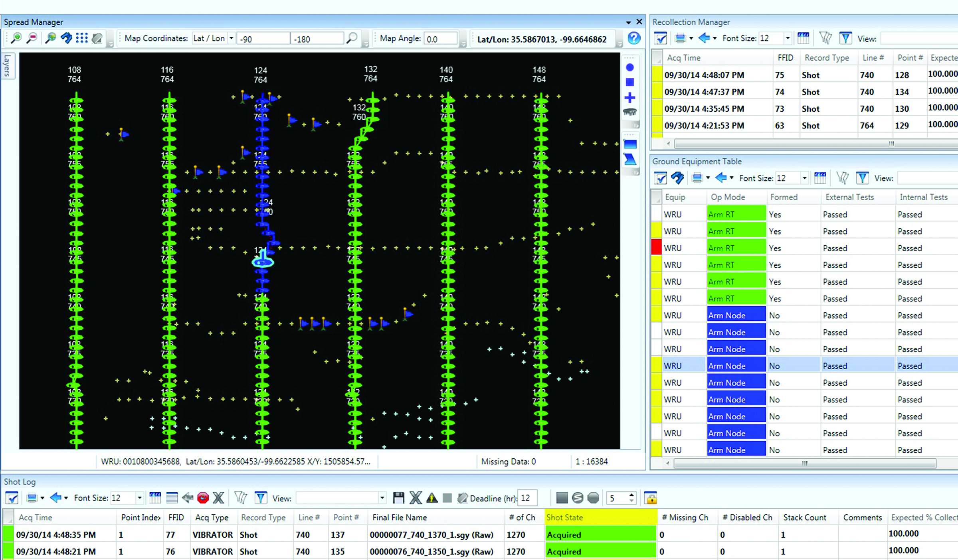Click Recollection Manager horizontal scrollbar
Screen dimensions: 958x560
[x=816, y=143]
